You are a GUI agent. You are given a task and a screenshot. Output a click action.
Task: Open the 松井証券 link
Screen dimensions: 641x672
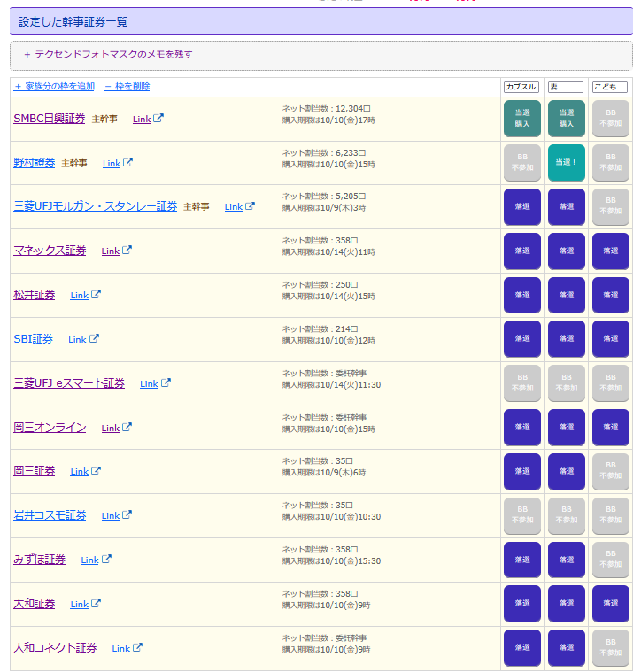coord(35,295)
